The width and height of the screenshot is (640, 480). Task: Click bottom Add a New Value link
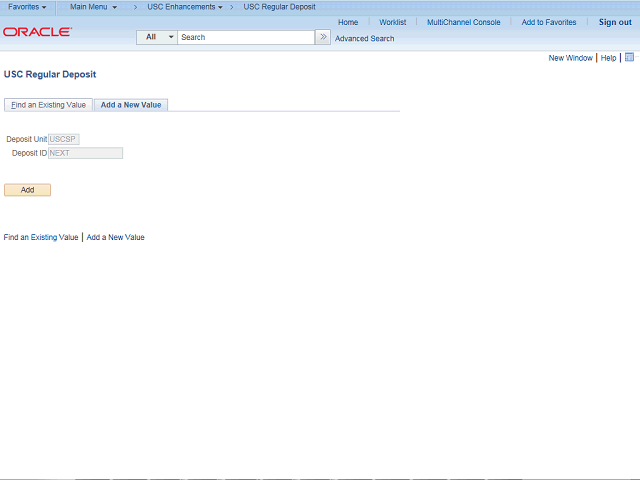click(116, 237)
